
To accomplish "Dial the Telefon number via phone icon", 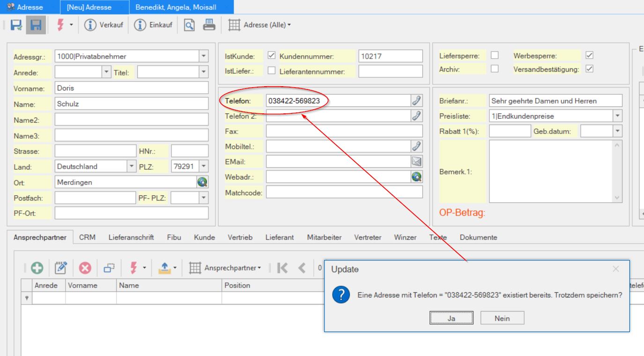I will [416, 100].
